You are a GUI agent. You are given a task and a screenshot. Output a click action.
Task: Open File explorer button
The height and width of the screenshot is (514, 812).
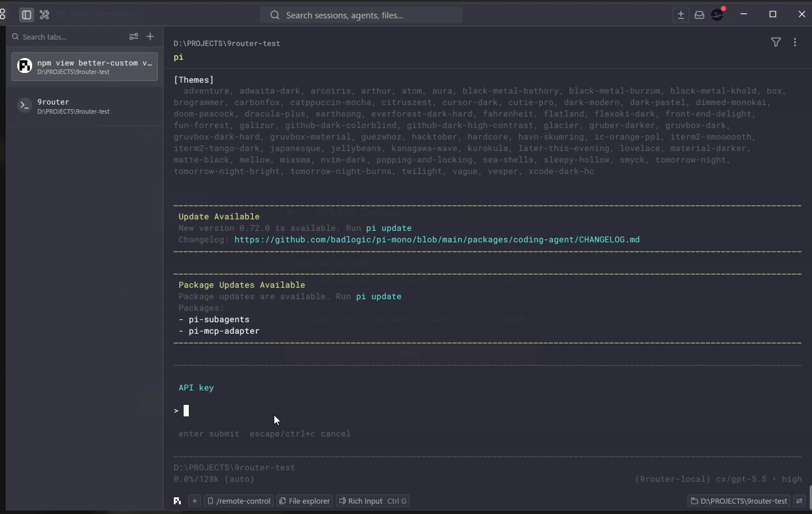point(305,501)
